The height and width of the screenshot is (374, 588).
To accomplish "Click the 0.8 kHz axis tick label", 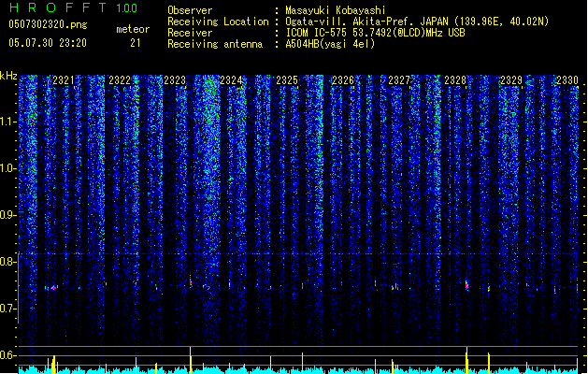I will (8, 262).
